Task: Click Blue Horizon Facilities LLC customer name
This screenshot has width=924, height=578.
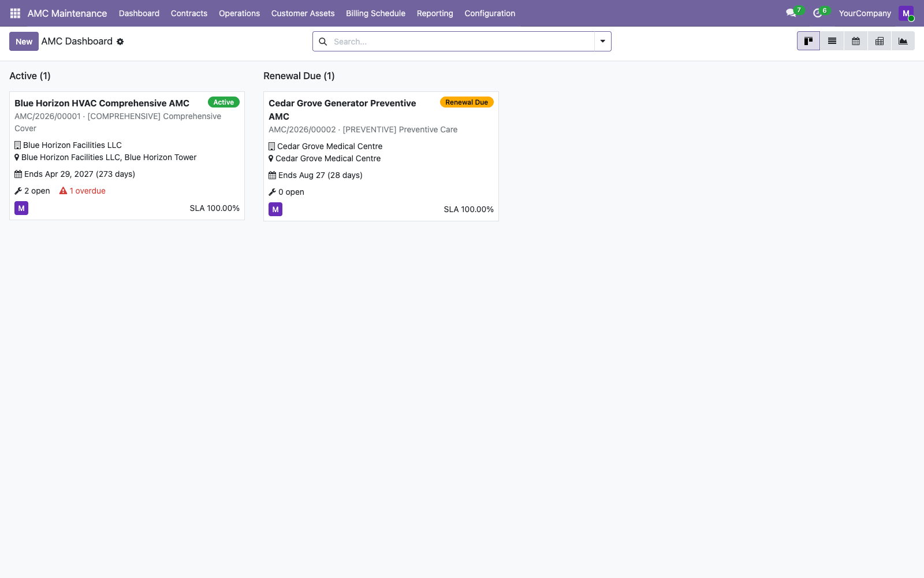Action: [x=72, y=145]
